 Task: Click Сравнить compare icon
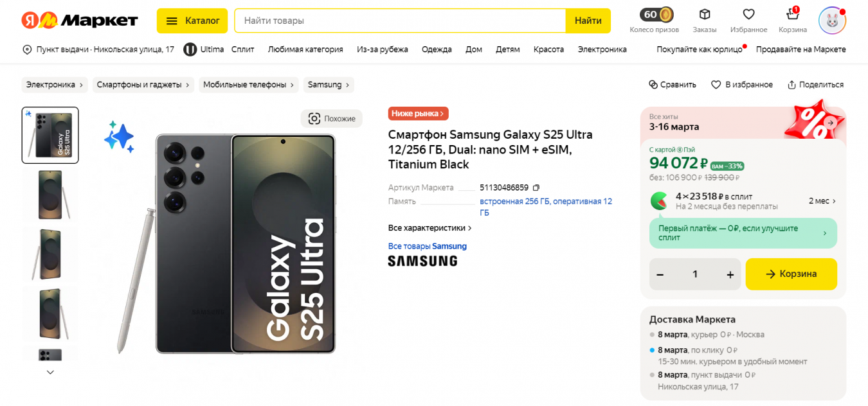tap(653, 85)
